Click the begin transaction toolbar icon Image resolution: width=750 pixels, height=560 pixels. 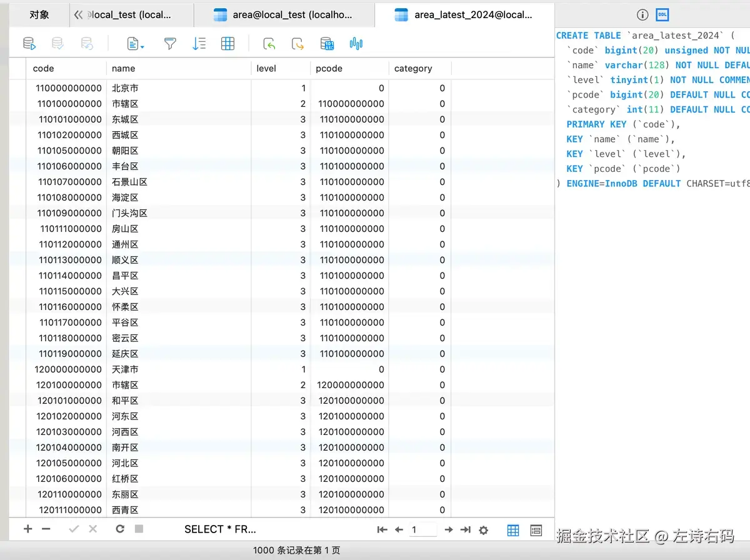tap(29, 43)
